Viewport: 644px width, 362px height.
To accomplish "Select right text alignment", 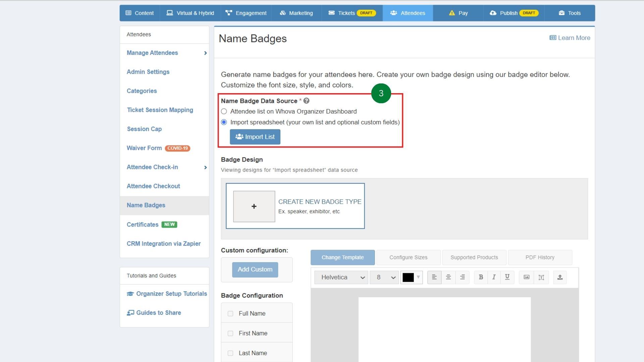I will tap(462, 277).
